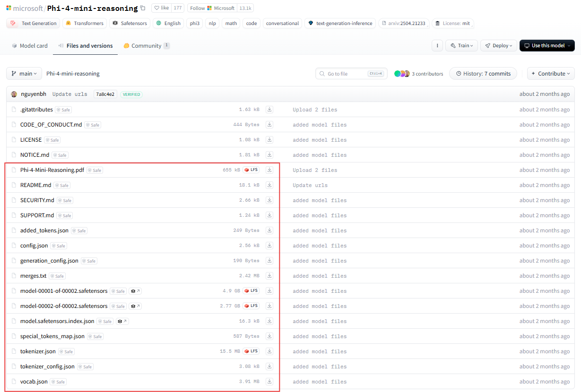The image size is (581, 392).
Task: Download config.json via its download icon
Action: [x=269, y=246]
